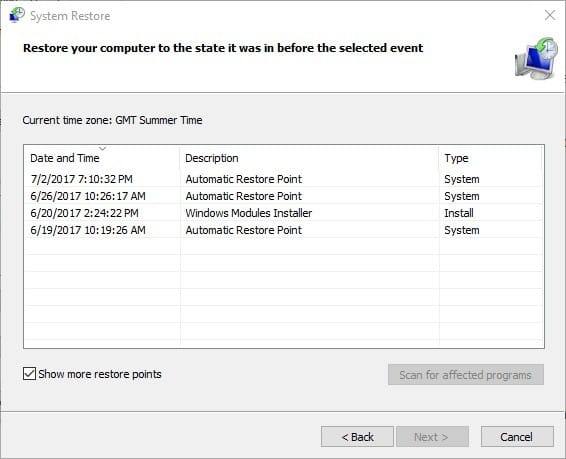
Task: Click the computer with clock restore graphic
Action: 536,58
